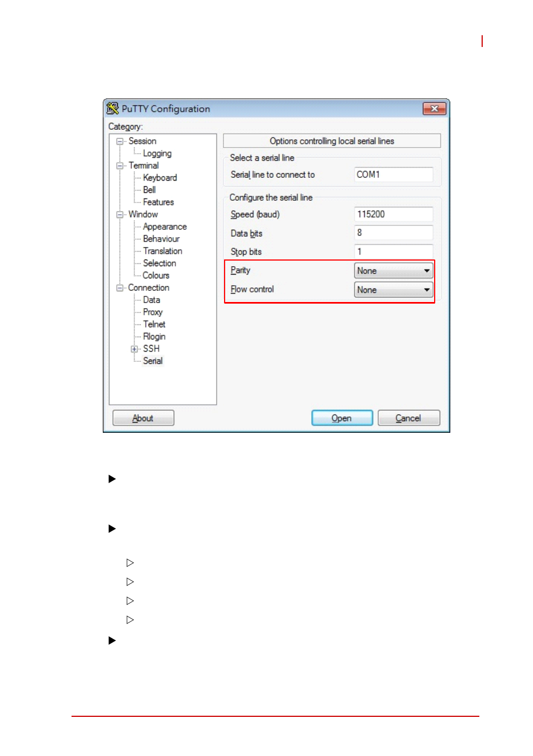The image size is (533, 756).
Task: Click the Speed (baud) label
Action: [255, 215]
